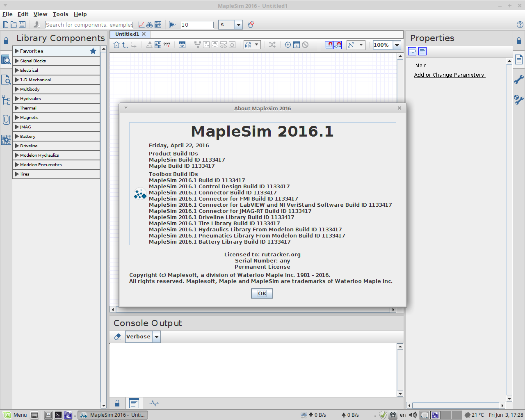Toggle Favorites star
The image size is (525, 420).
coord(93,51)
